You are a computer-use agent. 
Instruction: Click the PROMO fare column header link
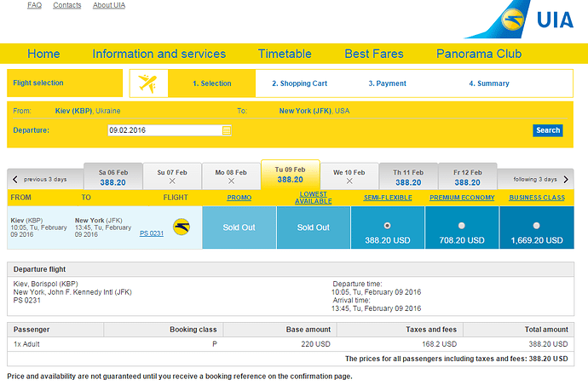239,198
